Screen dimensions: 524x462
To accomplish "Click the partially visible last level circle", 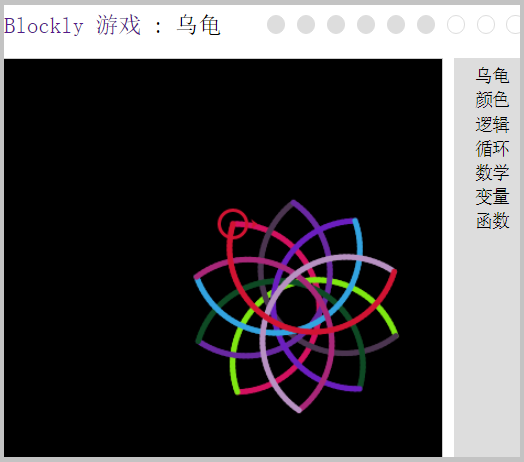I will (x=514, y=24).
